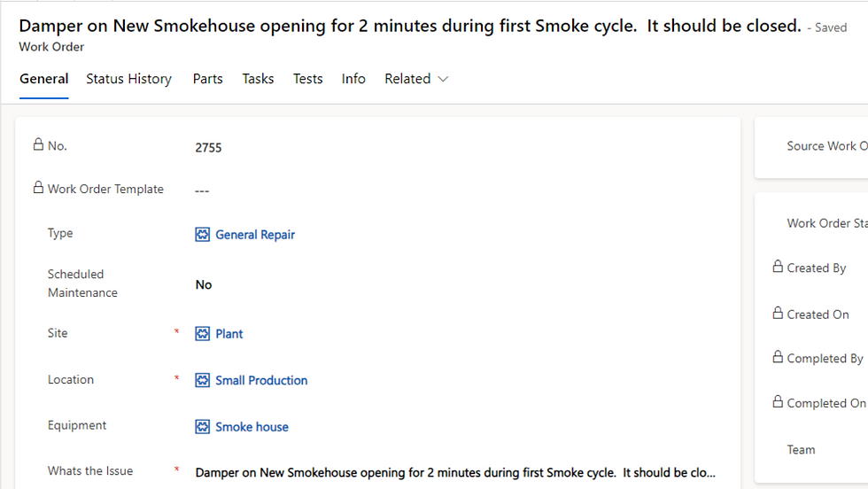Open the Parts tab
868x489 pixels.
[207, 79]
